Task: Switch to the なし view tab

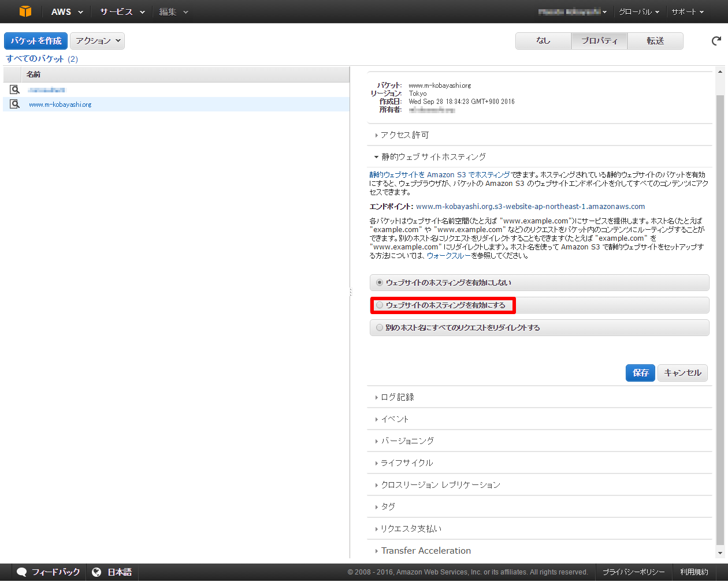Action: click(x=543, y=41)
